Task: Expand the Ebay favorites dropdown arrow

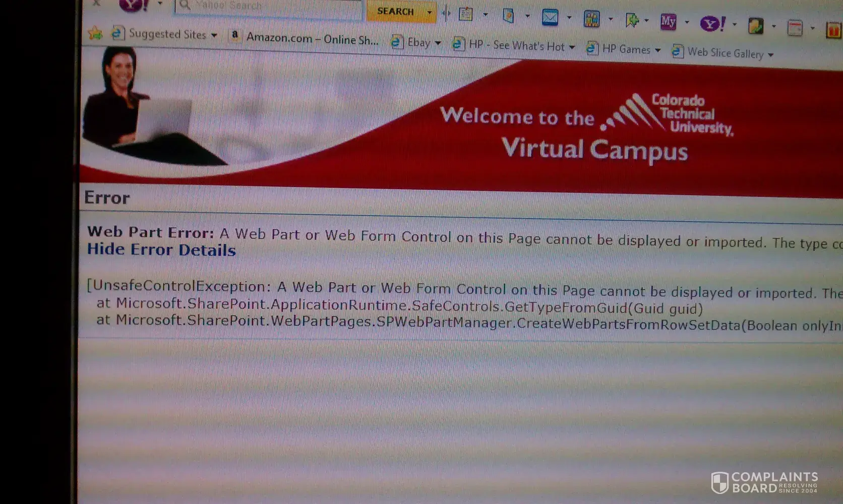Action: tap(438, 43)
